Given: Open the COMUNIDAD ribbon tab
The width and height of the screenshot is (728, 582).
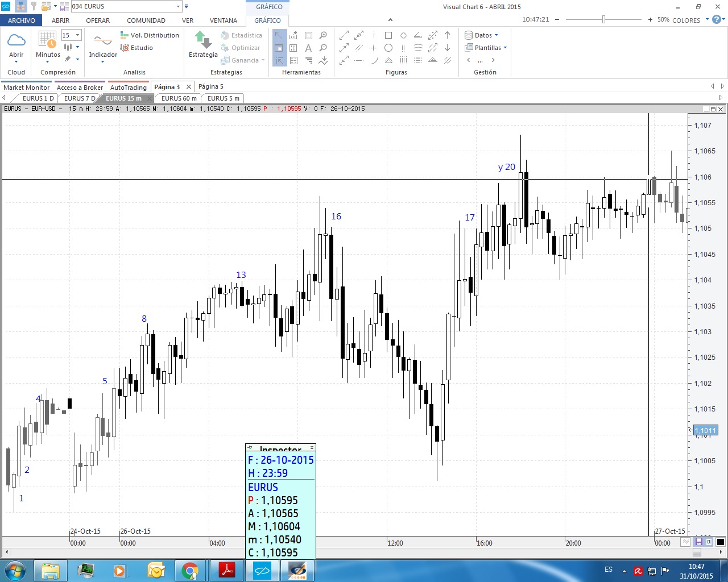Looking at the screenshot, I should (x=146, y=20).
